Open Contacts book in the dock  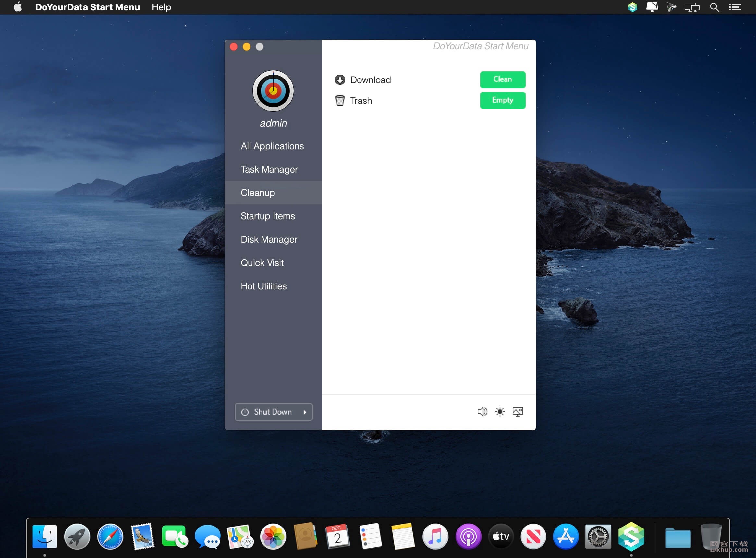pyautogui.click(x=305, y=536)
